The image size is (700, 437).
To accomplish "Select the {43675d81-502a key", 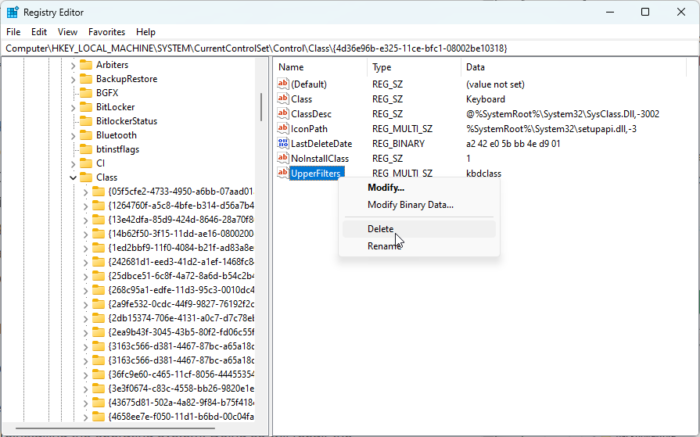I will pos(181,403).
